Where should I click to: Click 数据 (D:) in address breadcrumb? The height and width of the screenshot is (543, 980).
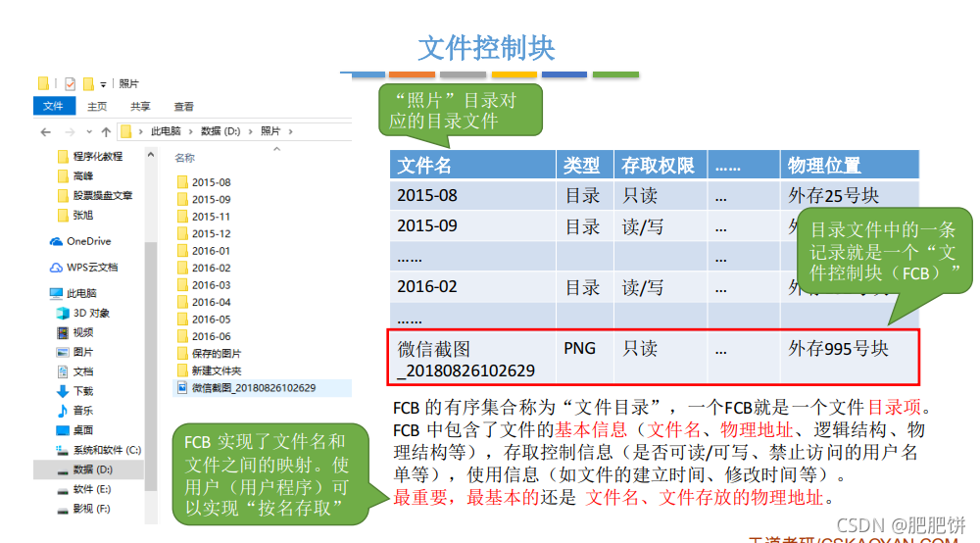(220, 131)
